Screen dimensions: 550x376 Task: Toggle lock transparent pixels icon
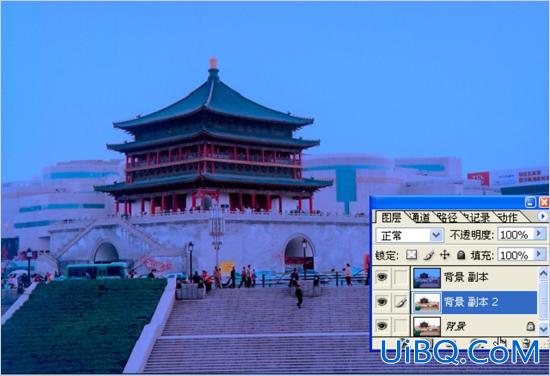(x=411, y=255)
